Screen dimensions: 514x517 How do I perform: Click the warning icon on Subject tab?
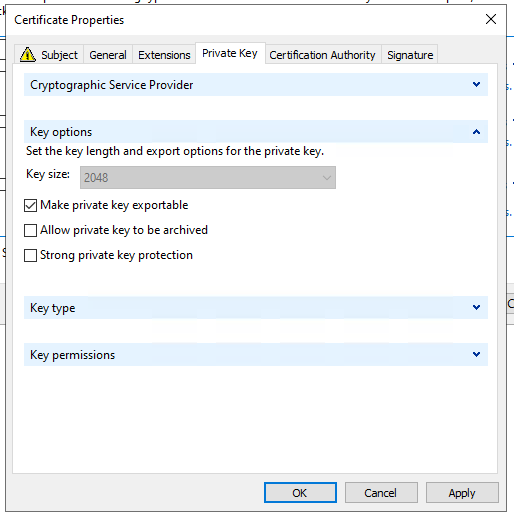click(28, 54)
